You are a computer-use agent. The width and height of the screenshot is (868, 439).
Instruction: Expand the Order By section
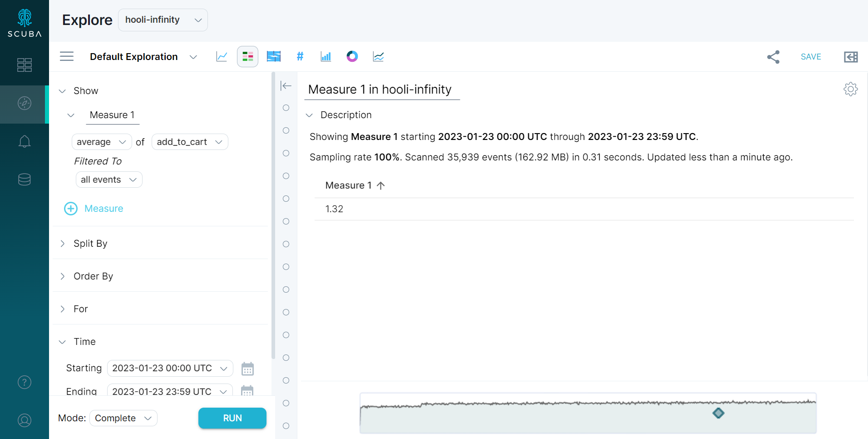tap(63, 276)
